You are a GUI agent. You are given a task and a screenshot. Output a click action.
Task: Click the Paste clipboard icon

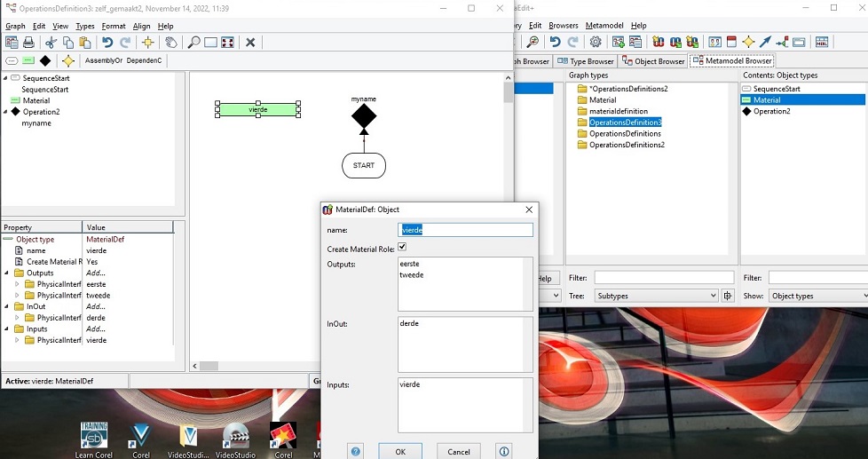pyautogui.click(x=85, y=43)
